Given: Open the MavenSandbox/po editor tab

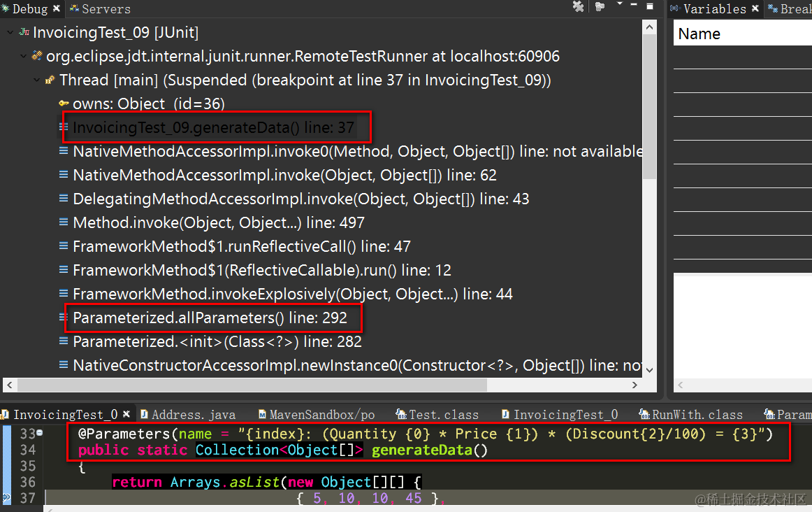Looking at the screenshot, I should coord(317,415).
